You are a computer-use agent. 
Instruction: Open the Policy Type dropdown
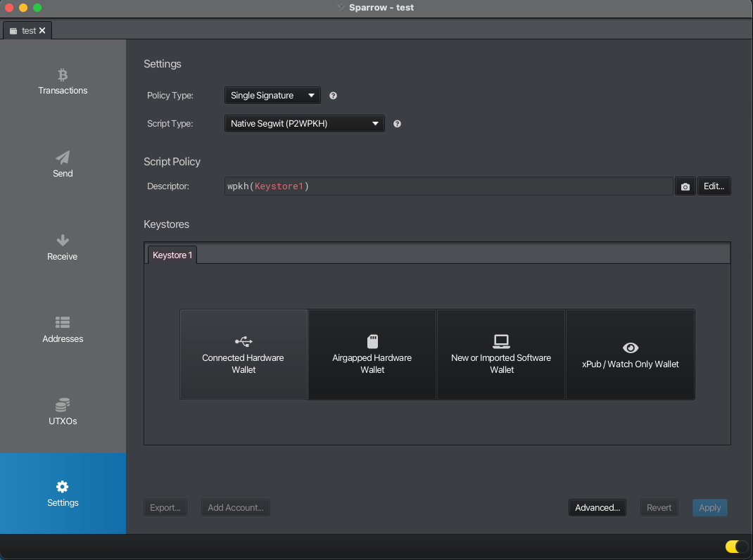point(272,96)
